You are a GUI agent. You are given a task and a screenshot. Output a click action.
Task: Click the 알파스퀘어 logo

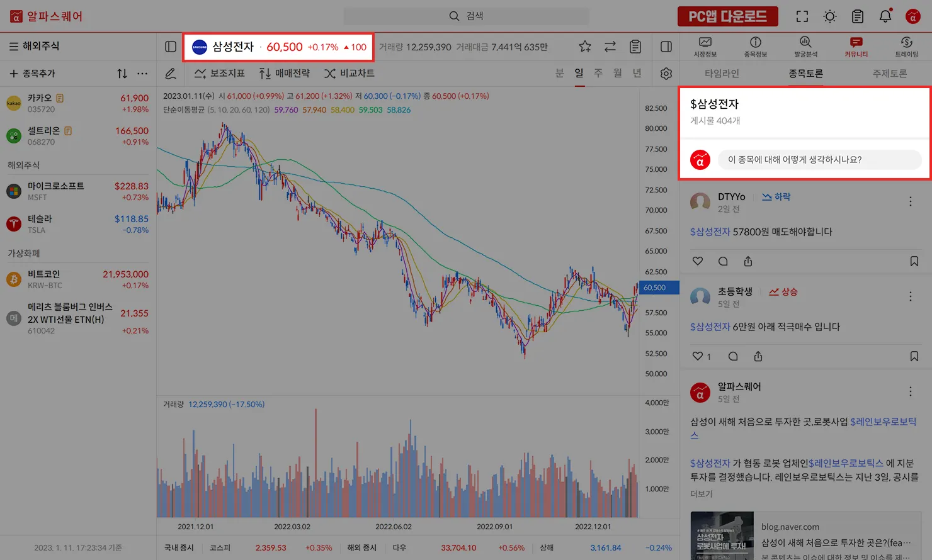pos(47,16)
